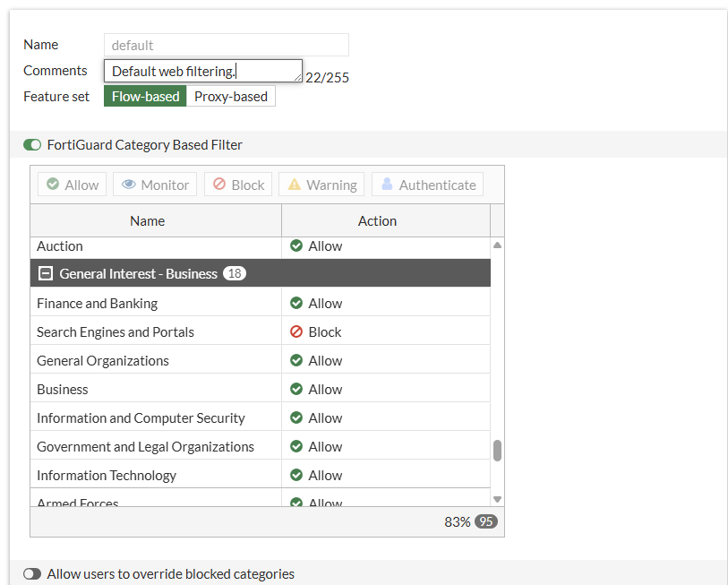The image size is (728, 585).
Task: Click the category list scrollbar thumb
Action: (497, 450)
